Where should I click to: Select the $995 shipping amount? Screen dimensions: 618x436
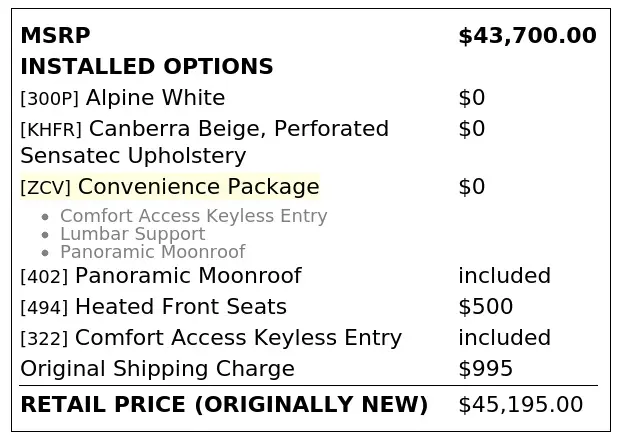pyautogui.click(x=486, y=369)
